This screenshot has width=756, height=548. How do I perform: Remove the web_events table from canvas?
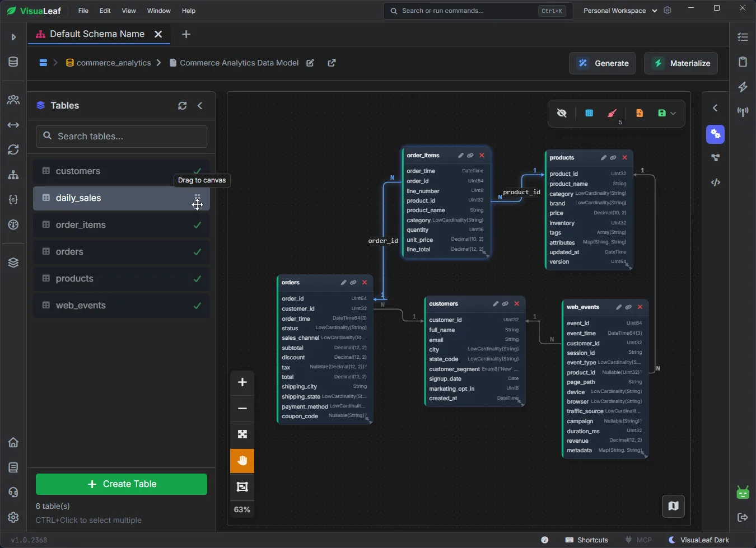tap(640, 307)
